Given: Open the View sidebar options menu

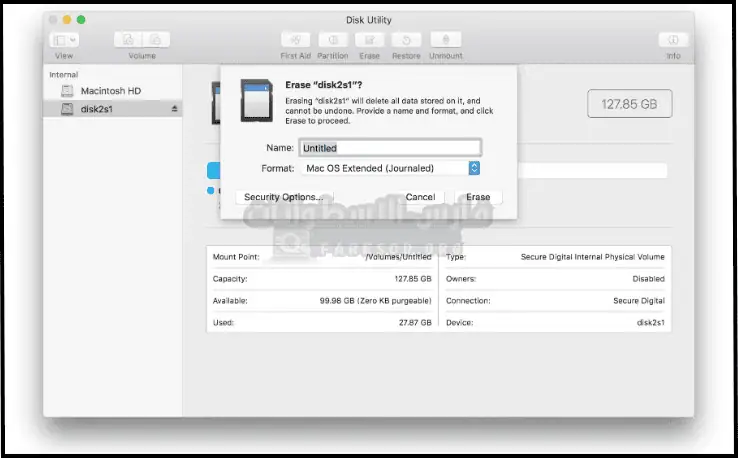Looking at the screenshot, I should (x=64, y=40).
